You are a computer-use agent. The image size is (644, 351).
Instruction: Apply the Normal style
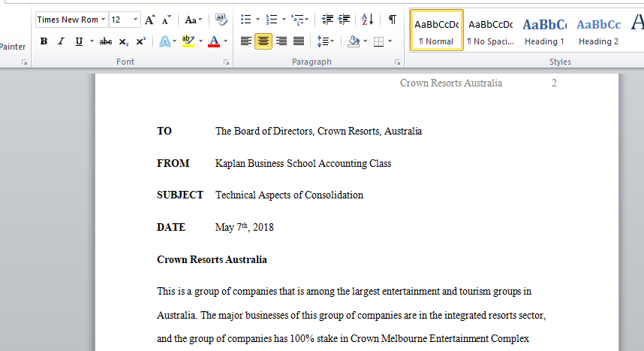pos(437,31)
